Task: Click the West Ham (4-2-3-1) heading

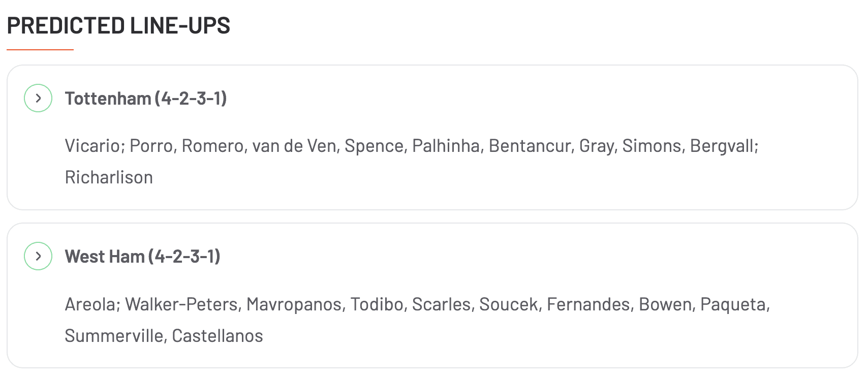Action: click(142, 256)
